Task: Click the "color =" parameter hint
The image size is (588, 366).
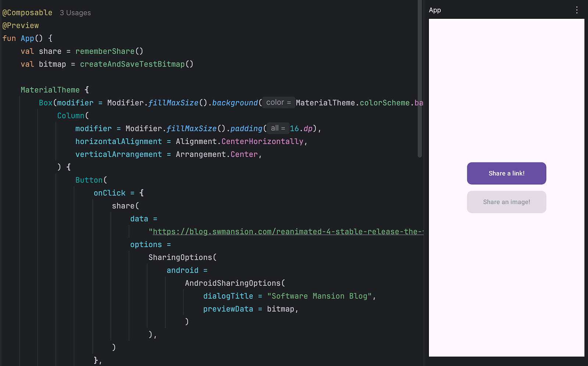Action: tap(278, 103)
